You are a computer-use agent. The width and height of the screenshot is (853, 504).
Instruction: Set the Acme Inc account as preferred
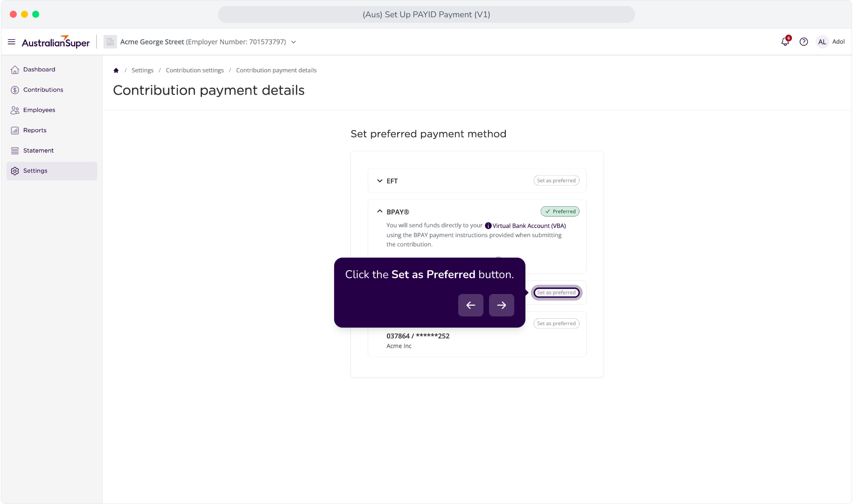click(x=556, y=323)
